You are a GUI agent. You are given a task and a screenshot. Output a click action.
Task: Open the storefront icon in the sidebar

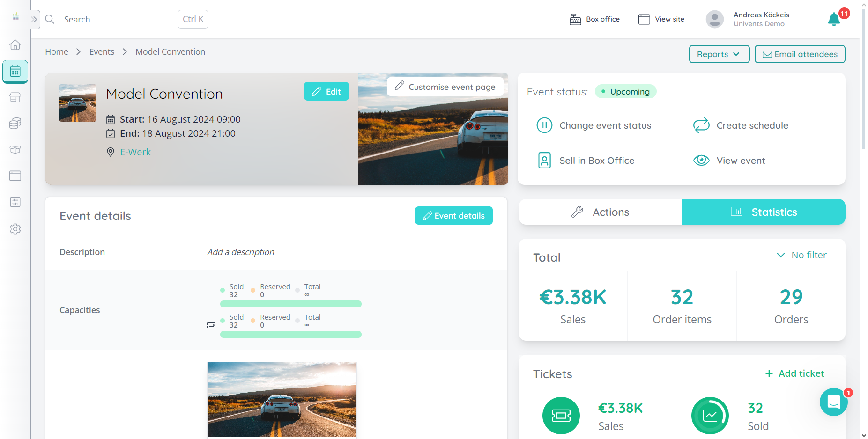click(x=15, y=97)
